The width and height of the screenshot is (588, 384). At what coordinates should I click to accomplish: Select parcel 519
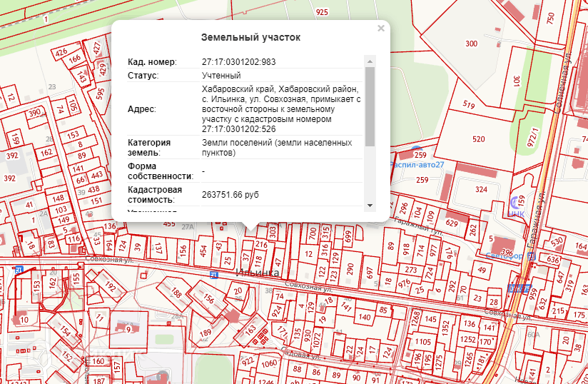pos(468,104)
